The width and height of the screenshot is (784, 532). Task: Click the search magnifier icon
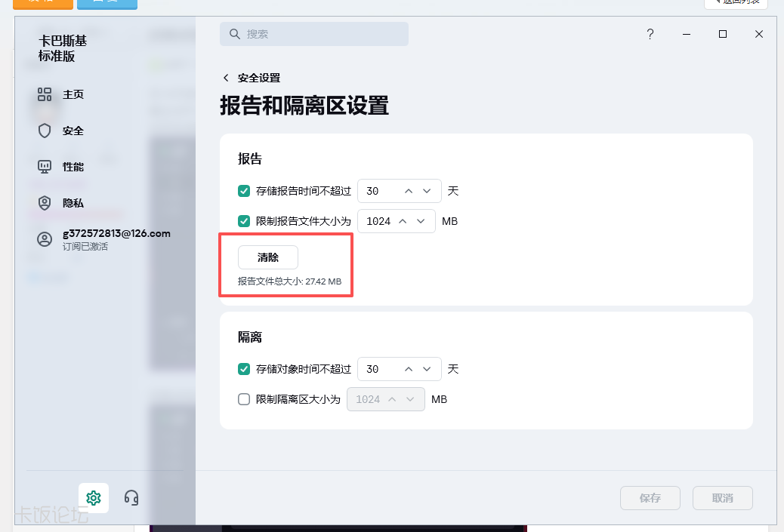pyautogui.click(x=234, y=34)
